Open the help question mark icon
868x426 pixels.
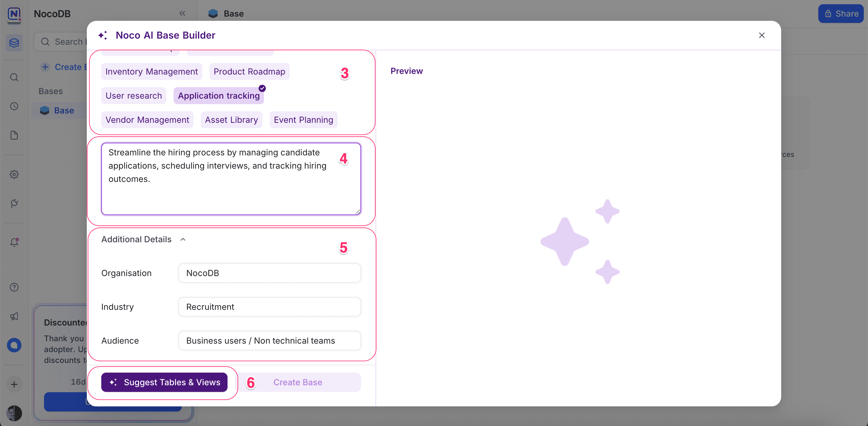point(14,287)
